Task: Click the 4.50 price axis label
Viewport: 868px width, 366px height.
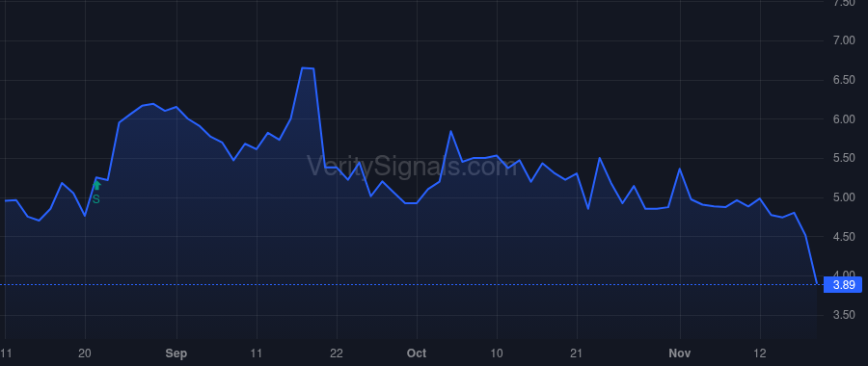Action: click(x=844, y=237)
